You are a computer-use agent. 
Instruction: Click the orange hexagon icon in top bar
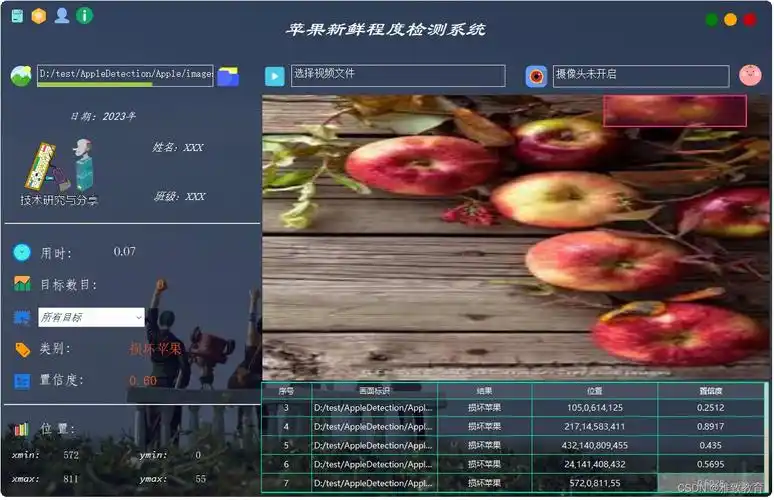click(x=39, y=15)
